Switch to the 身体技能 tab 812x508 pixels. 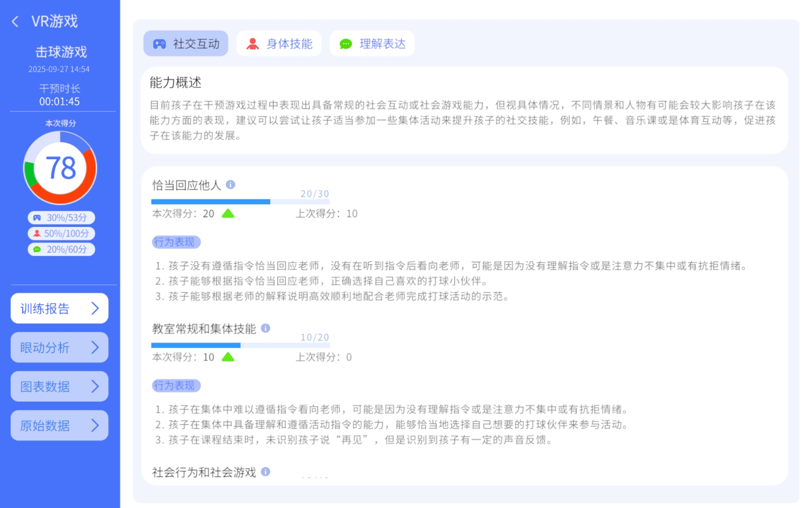tap(279, 43)
